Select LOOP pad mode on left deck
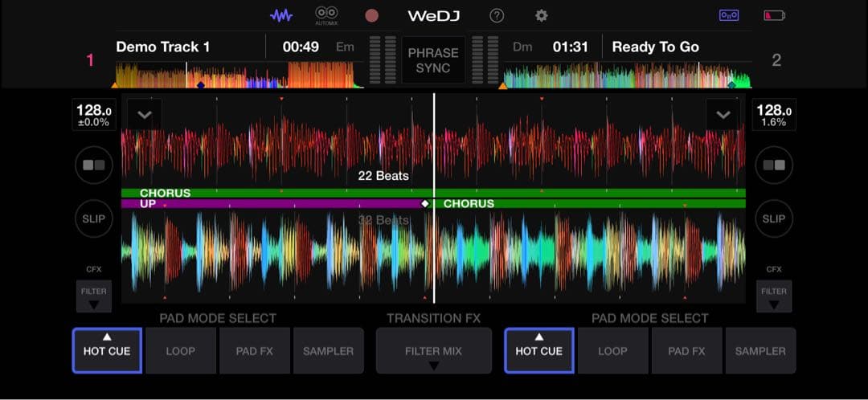Viewport: 868px width, 400px height. tap(181, 351)
